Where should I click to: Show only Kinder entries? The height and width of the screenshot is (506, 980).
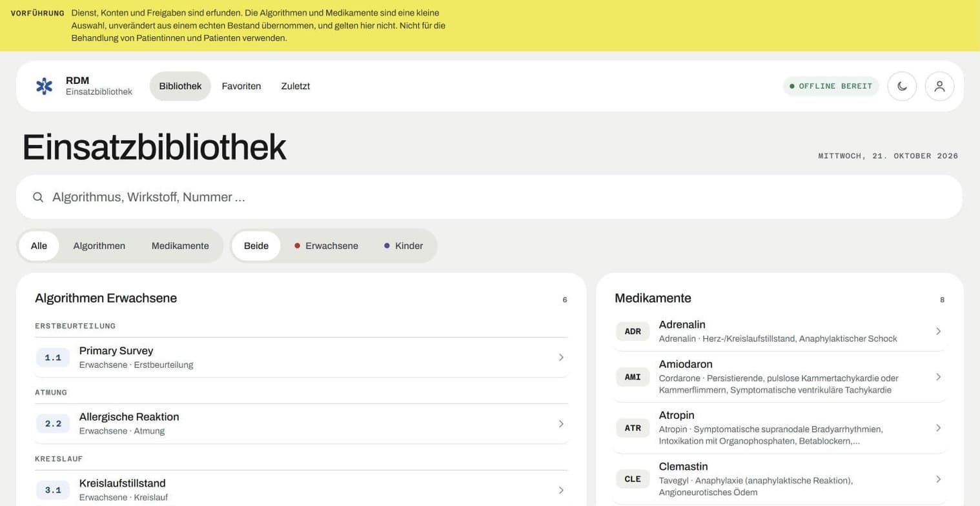click(x=403, y=246)
